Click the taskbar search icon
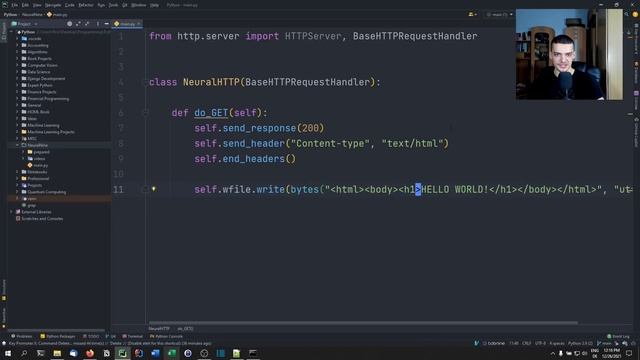 (x=24, y=353)
